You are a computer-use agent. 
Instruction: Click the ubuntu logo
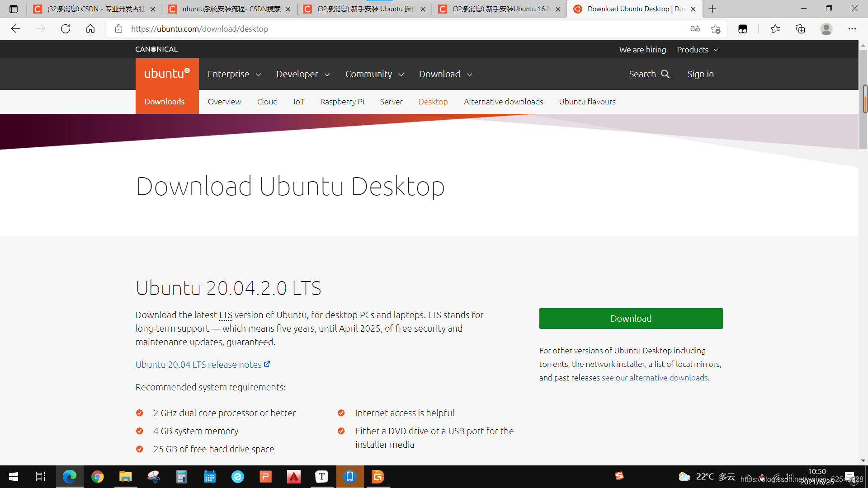(x=167, y=74)
